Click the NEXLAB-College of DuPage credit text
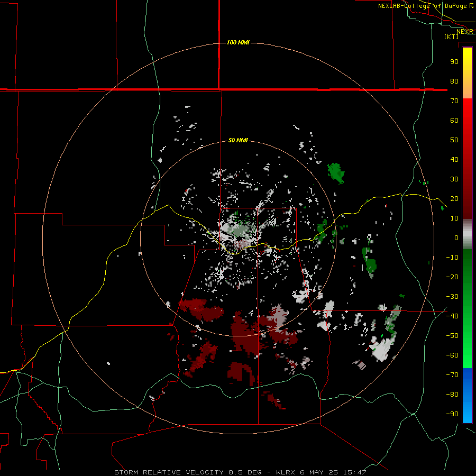Image resolution: width=476 pixels, height=476 pixels. click(426, 6)
